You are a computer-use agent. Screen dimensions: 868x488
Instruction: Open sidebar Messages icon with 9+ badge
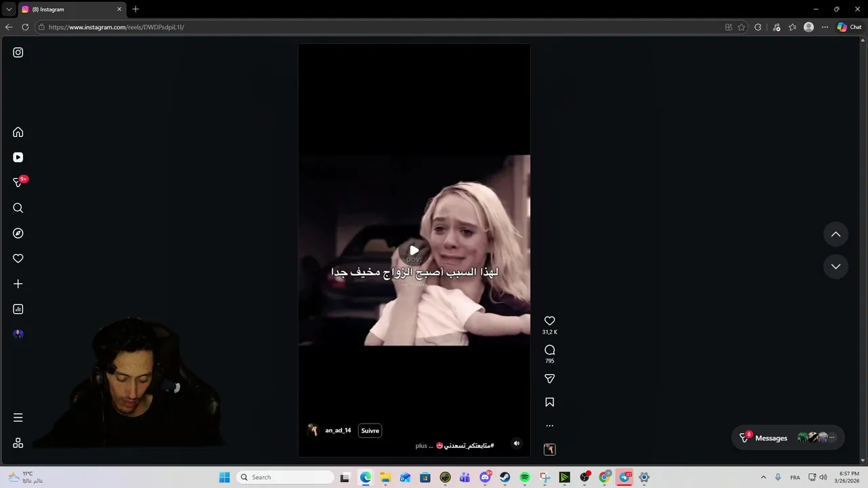tap(19, 182)
